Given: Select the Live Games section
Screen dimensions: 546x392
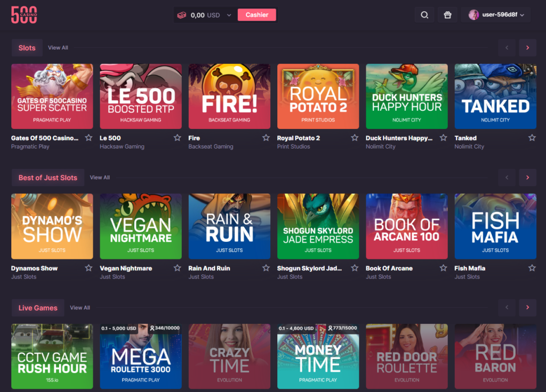Looking at the screenshot, I should point(37,307).
